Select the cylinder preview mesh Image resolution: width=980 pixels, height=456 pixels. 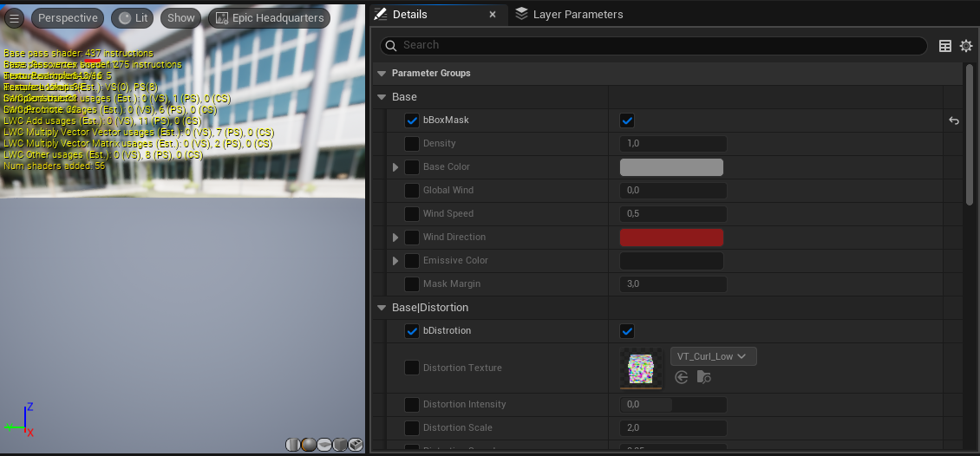point(293,444)
